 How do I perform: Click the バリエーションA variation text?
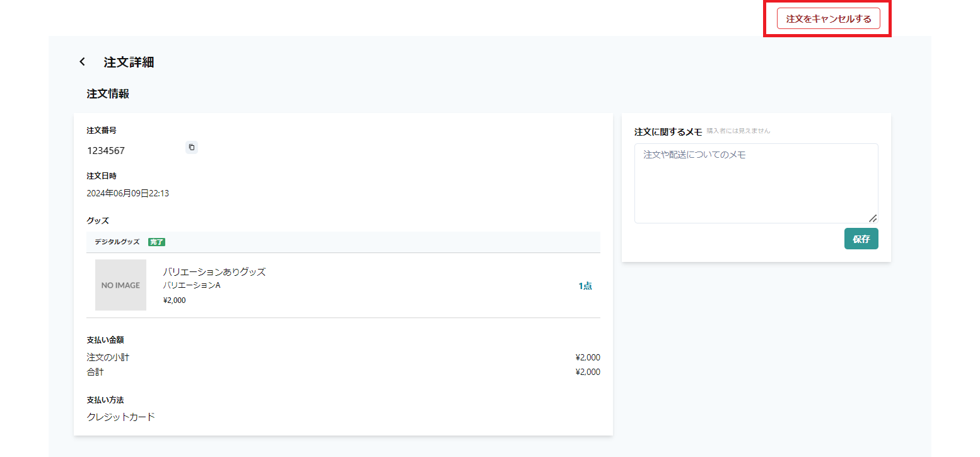coord(192,285)
